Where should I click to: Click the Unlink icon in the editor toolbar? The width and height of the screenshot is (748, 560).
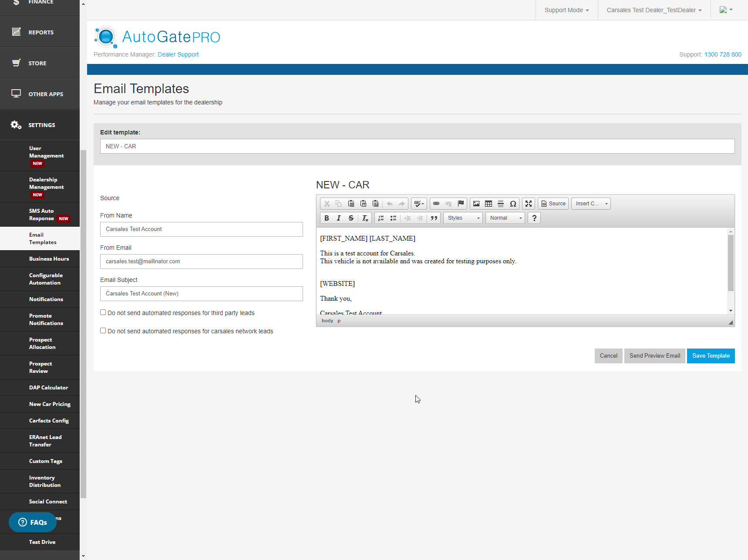pyautogui.click(x=448, y=204)
